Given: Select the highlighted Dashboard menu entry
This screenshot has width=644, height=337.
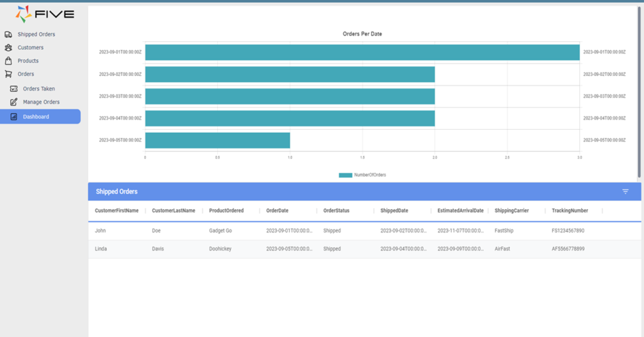Looking at the screenshot, I should (36, 117).
